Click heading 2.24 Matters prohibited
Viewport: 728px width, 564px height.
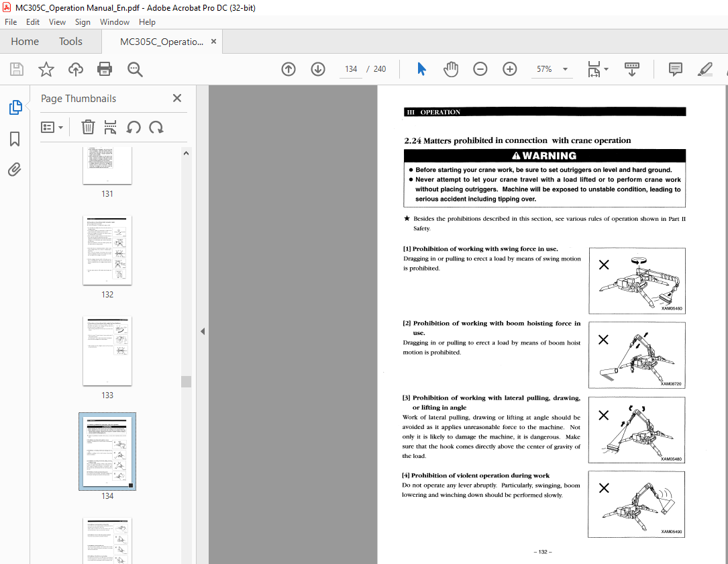[517, 140]
